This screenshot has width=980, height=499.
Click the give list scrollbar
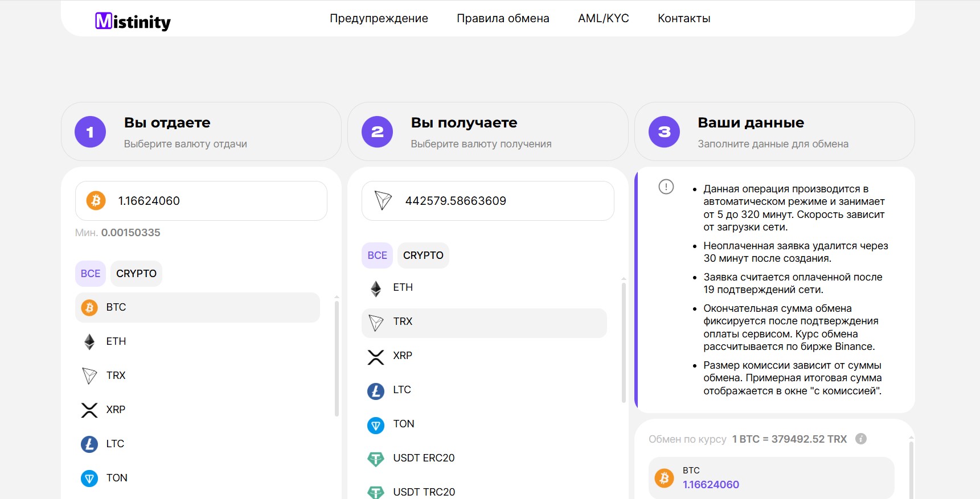pyautogui.click(x=337, y=357)
